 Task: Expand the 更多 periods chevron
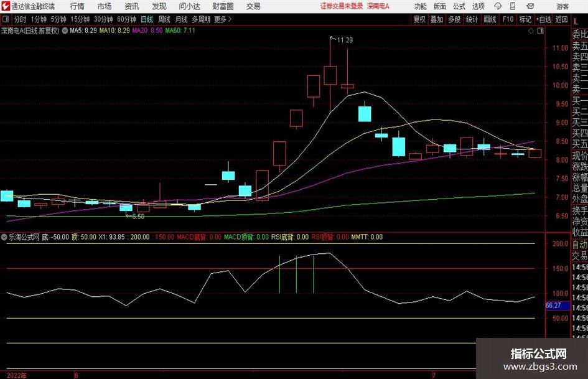coord(223,19)
